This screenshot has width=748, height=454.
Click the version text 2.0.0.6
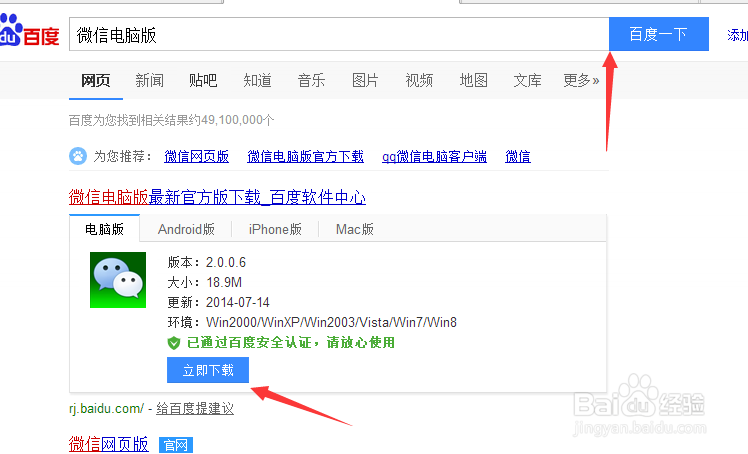point(226,262)
